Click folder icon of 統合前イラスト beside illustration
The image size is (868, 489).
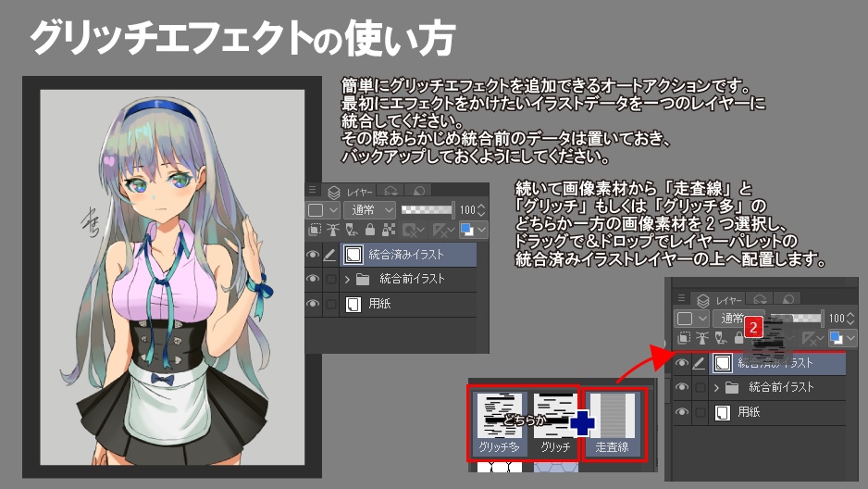(363, 279)
